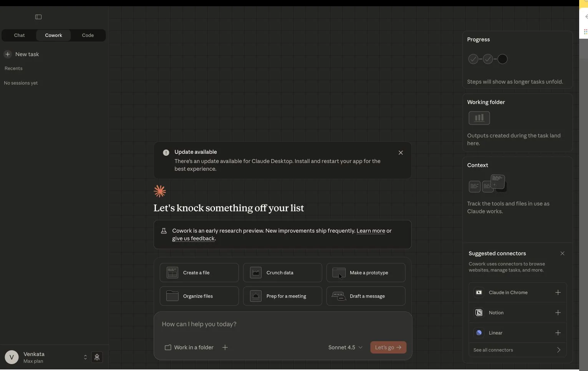
Task: Select the Prep for a meeting suggestion
Action: coord(283,296)
